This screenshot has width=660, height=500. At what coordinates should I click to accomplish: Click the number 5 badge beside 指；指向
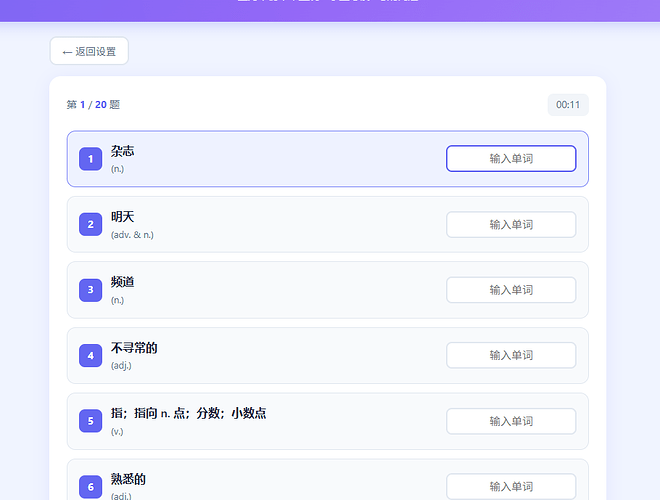click(90, 421)
